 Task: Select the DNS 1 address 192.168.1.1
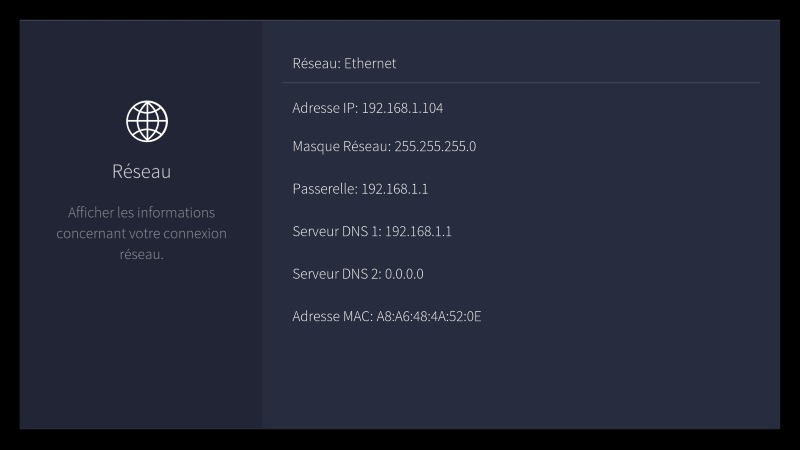click(x=418, y=232)
